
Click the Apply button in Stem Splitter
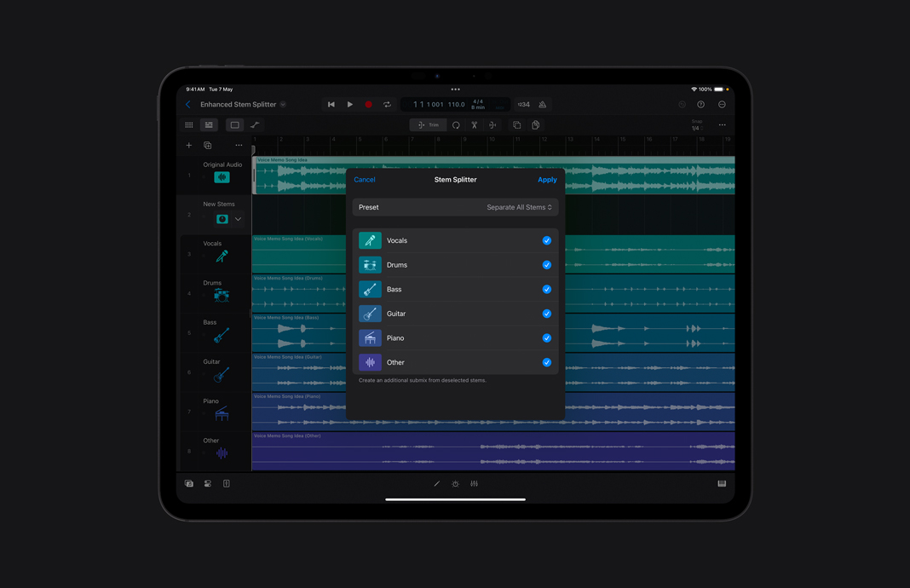(547, 180)
